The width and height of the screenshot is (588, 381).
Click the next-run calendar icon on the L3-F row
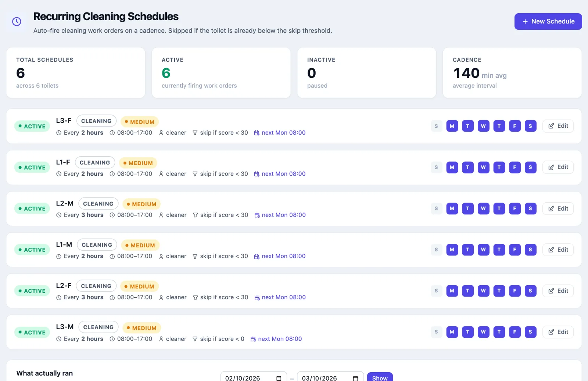click(x=257, y=133)
